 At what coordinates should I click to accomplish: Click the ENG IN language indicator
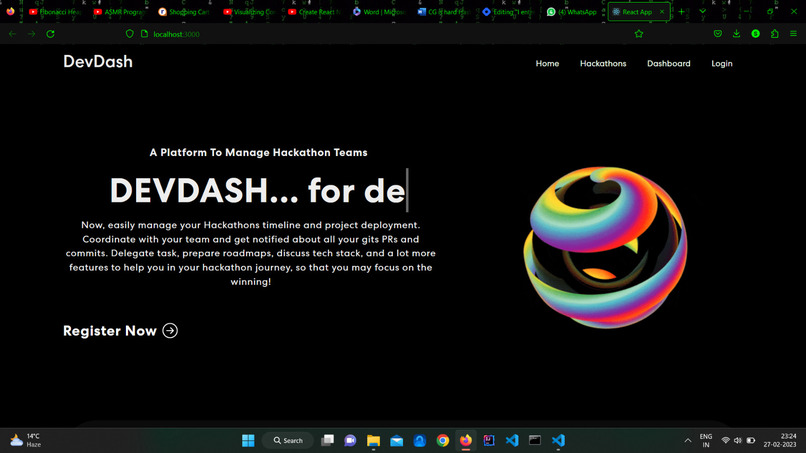click(x=706, y=441)
